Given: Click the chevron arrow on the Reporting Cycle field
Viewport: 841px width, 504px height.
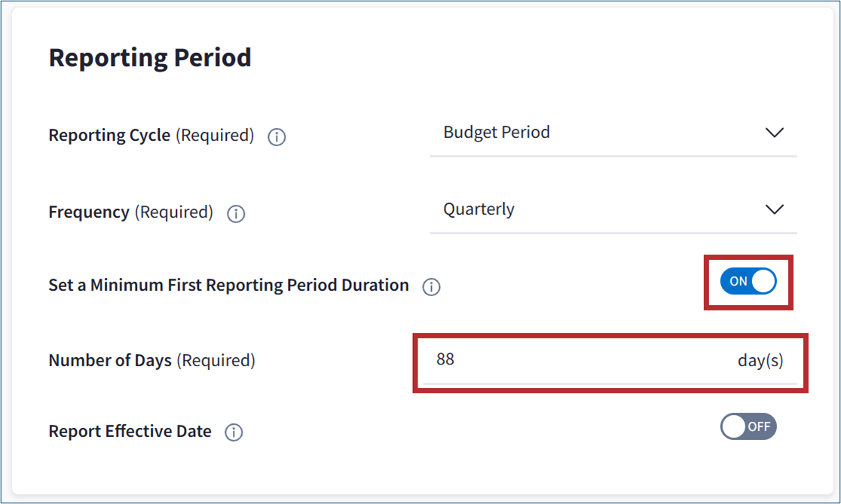Looking at the screenshot, I should [x=774, y=133].
